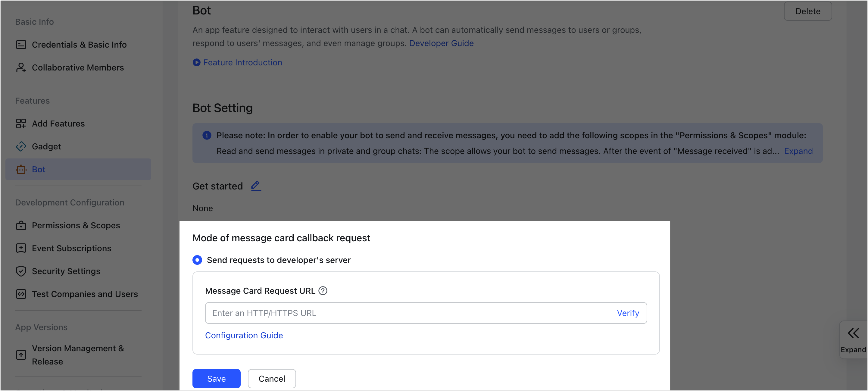Open the Configuration Guide link
This screenshot has width=868, height=391.
click(244, 335)
